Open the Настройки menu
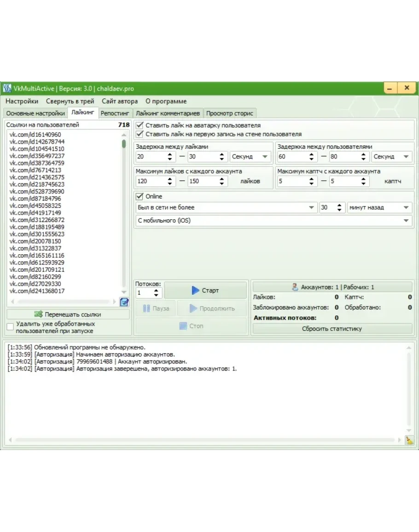The image size is (419, 532). [22, 101]
